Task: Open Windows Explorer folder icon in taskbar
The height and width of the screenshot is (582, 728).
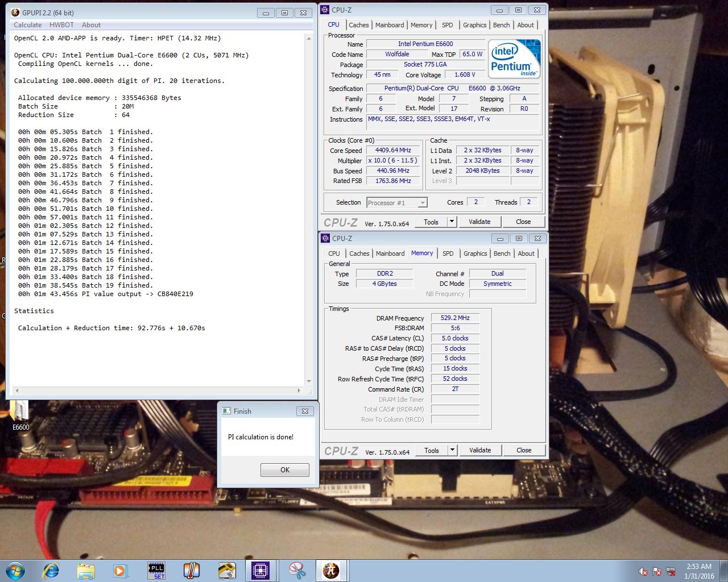Action: 86,570
